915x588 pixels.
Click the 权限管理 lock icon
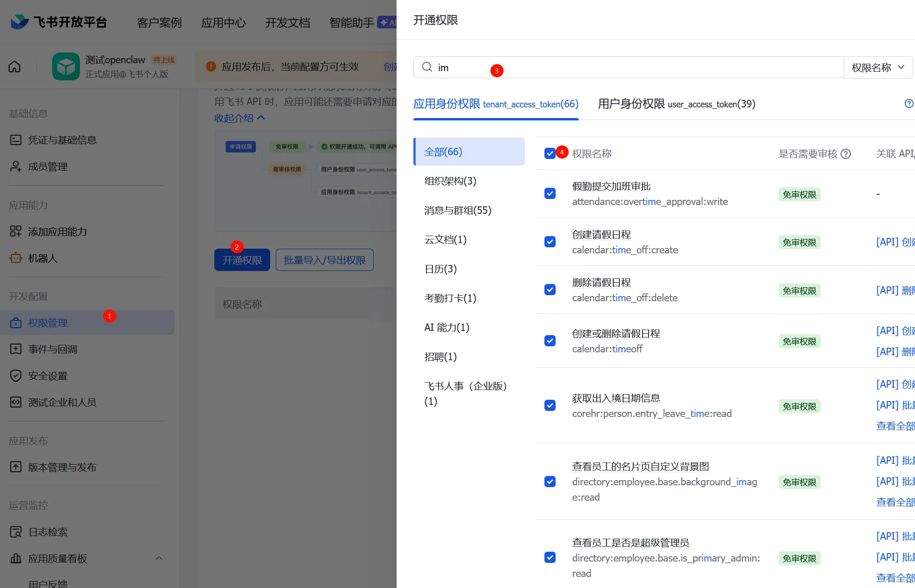(x=16, y=323)
